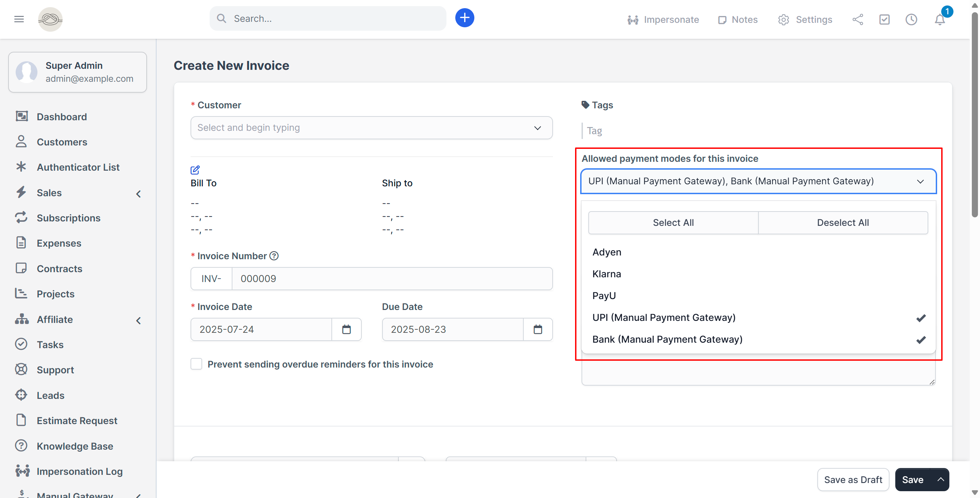Select Adyen payment mode option
Viewport: 980px width, 498px height.
[607, 252]
